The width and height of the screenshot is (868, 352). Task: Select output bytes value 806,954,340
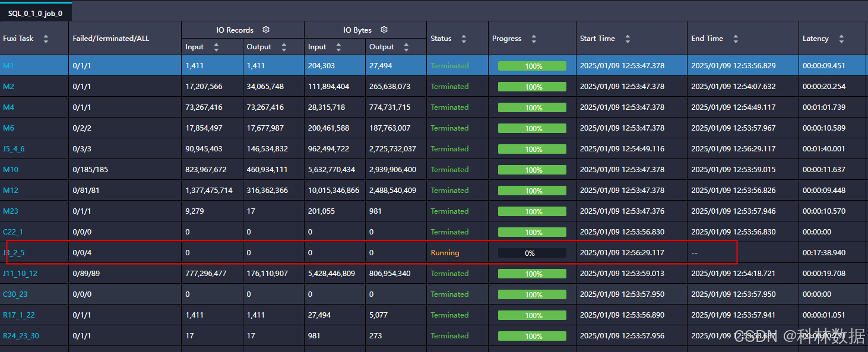(x=389, y=274)
